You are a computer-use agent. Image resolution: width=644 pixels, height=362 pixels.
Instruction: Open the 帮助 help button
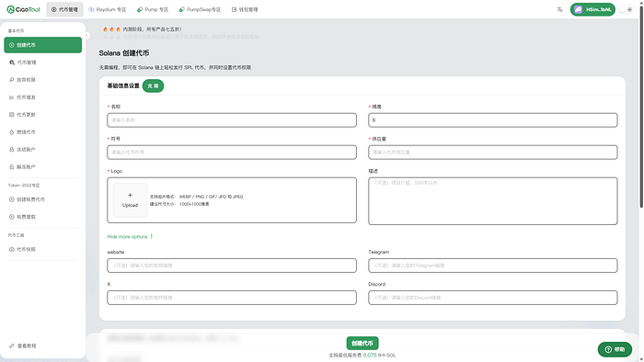(615, 349)
